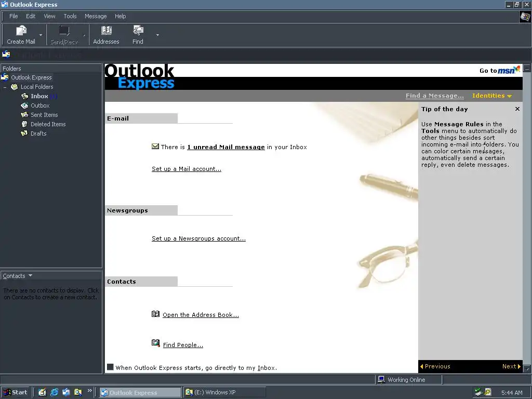This screenshot has height=399, width=532.
Task: Open the Identities dropdown
Action: coord(491,96)
